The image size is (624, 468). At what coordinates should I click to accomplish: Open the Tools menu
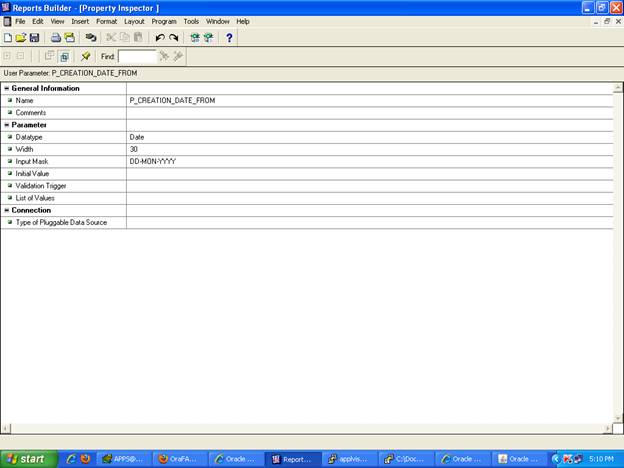point(191,21)
